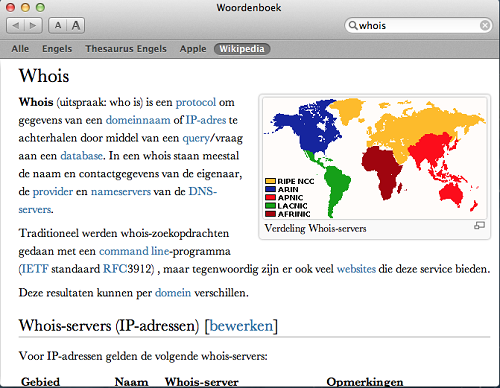Follow the IETF link
This screenshot has height=388, width=500.
pyautogui.click(x=35, y=269)
